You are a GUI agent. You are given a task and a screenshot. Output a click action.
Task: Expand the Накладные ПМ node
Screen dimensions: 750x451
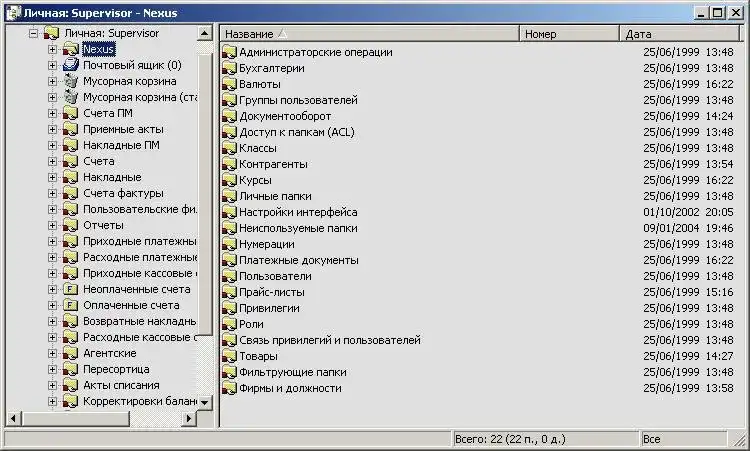(x=52, y=145)
